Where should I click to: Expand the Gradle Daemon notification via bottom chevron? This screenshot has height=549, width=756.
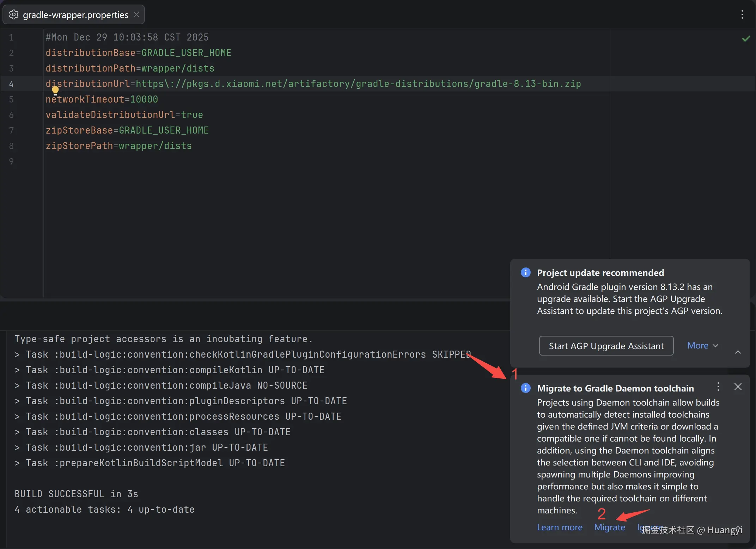tap(738, 528)
